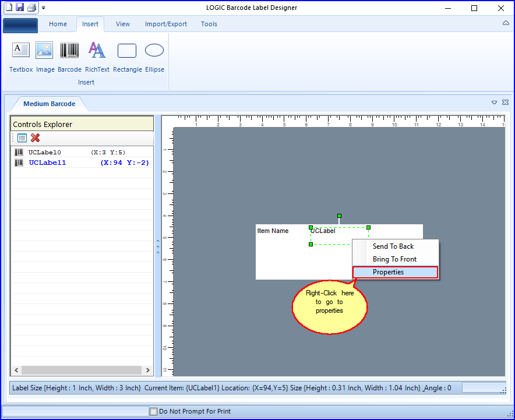Click the Save floppy disk icon
The image size is (515, 420).
pyautogui.click(x=20, y=7)
